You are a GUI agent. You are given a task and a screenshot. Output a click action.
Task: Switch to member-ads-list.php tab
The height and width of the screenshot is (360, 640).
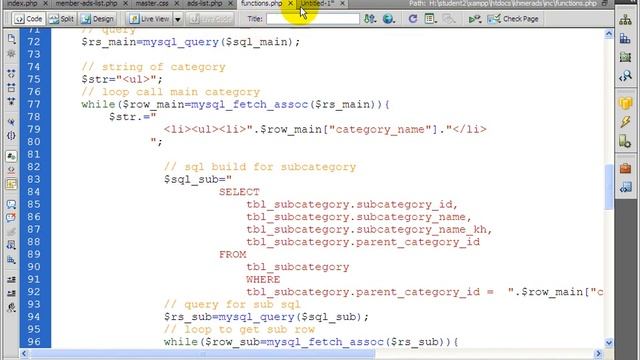tap(86, 3)
